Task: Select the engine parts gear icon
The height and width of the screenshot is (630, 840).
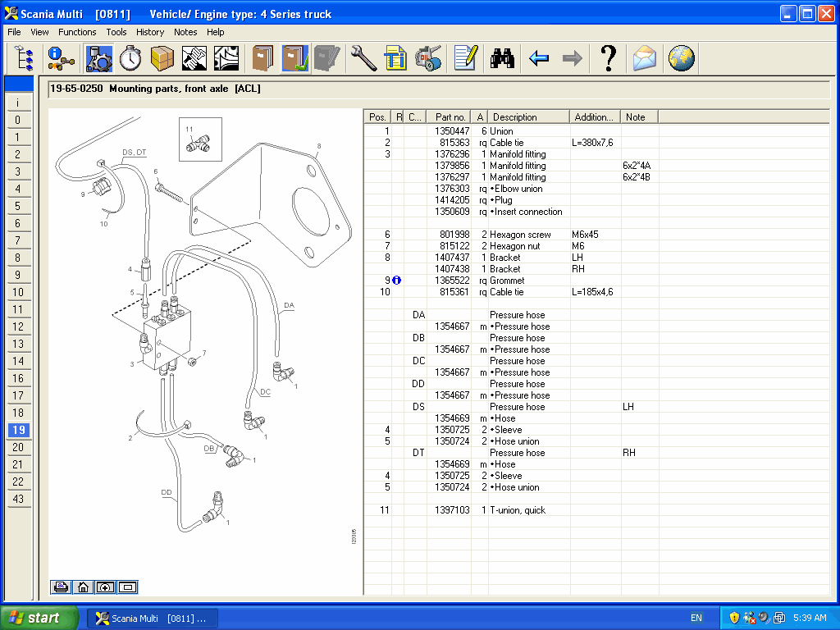Action: coord(99,58)
